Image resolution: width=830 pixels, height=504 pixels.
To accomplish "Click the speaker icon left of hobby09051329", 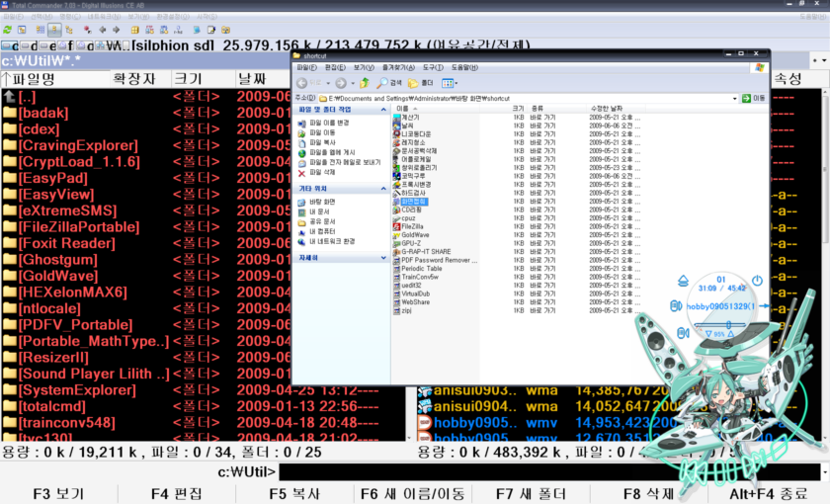I will coord(676,305).
